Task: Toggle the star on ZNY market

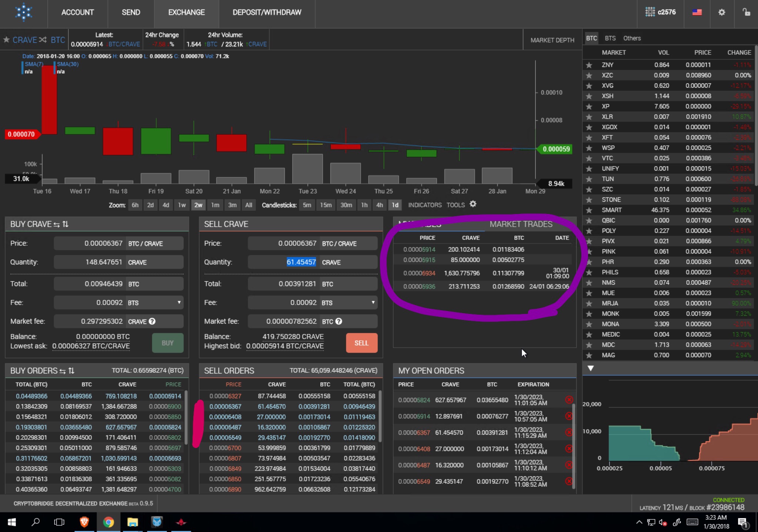Action: pos(589,65)
